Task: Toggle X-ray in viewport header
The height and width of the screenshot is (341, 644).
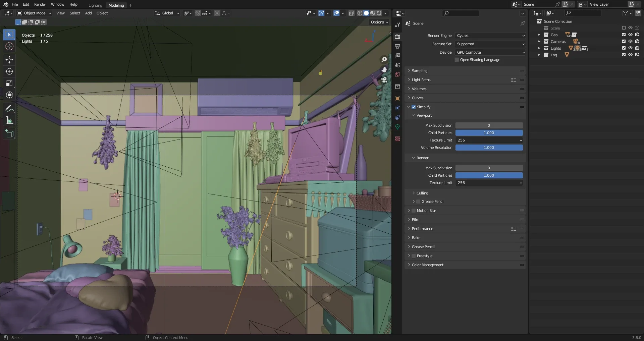Action: coord(352,13)
